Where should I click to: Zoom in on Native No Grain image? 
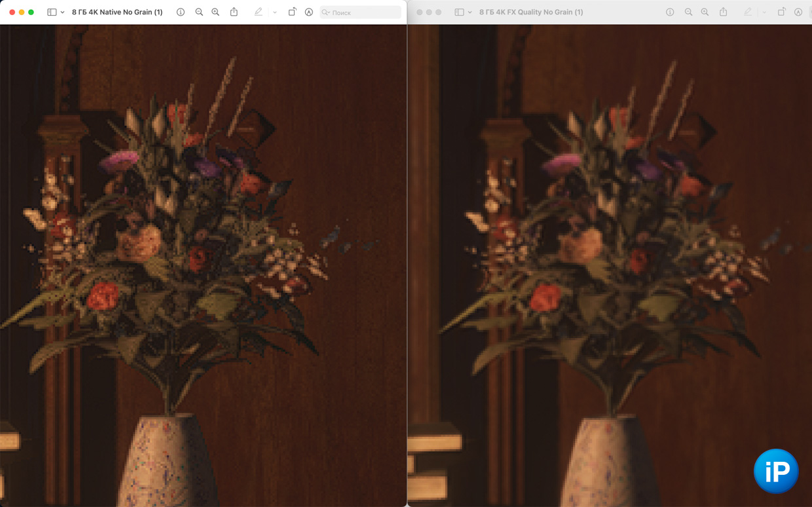(x=215, y=12)
